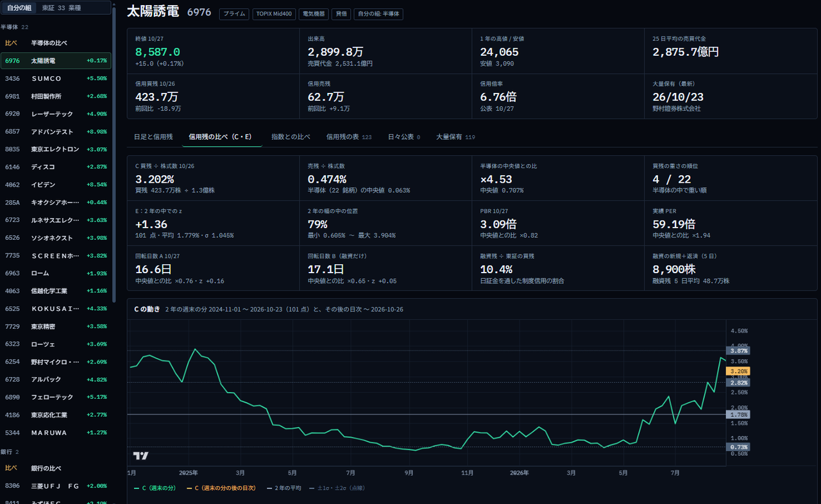Toggle the ±1σ・±2σ legend entry
The height and width of the screenshot is (504, 821).
click(x=337, y=488)
